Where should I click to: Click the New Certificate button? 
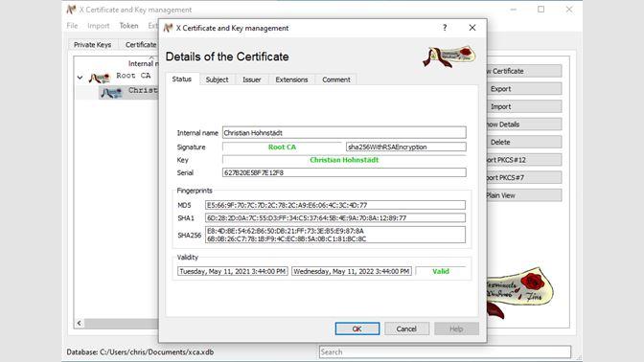point(524,71)
